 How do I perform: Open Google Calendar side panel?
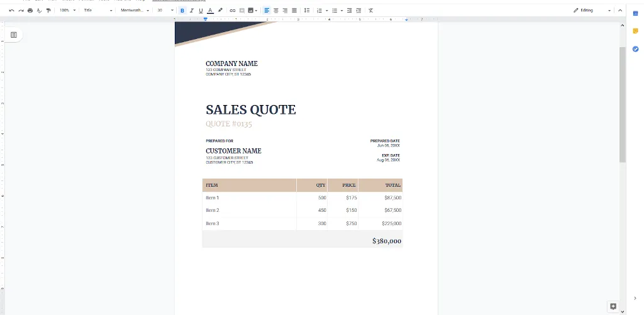pos(635,14)
